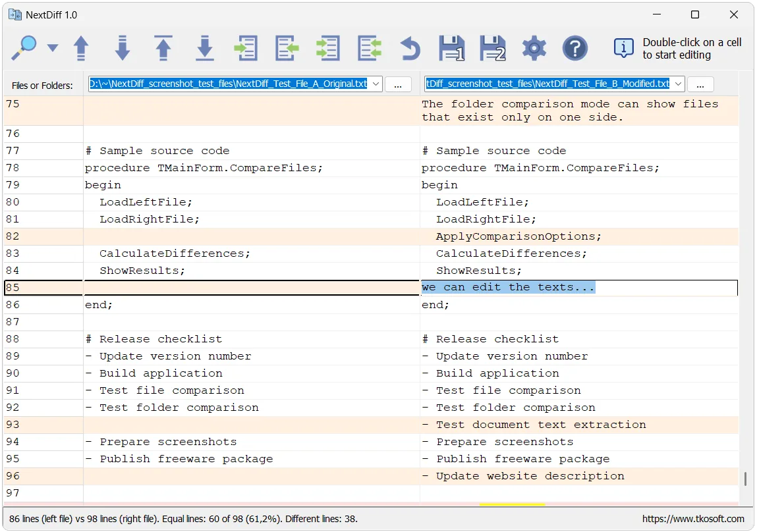Open settings via the gear icon
Screen dimensions: 757x532
[x=534, y=48]
